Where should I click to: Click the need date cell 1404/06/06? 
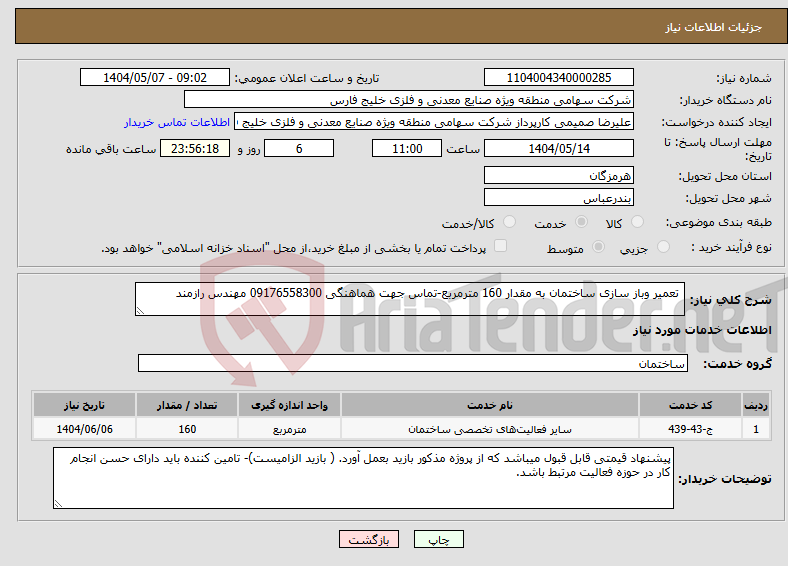point(84,429)
